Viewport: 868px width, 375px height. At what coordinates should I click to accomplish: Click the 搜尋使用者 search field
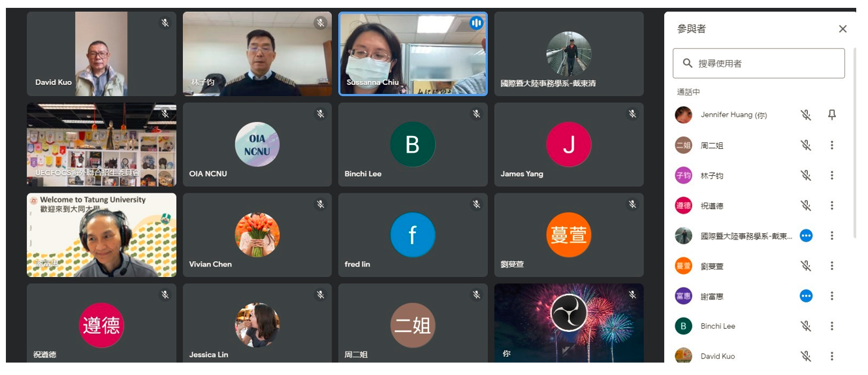758,63
